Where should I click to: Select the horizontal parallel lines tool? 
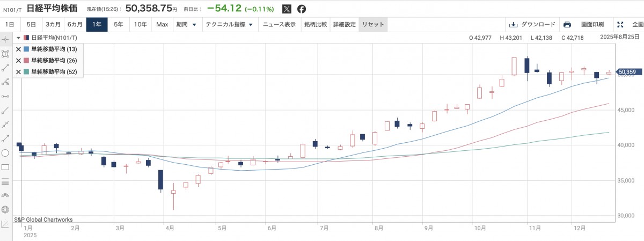(x=5, y=181)
